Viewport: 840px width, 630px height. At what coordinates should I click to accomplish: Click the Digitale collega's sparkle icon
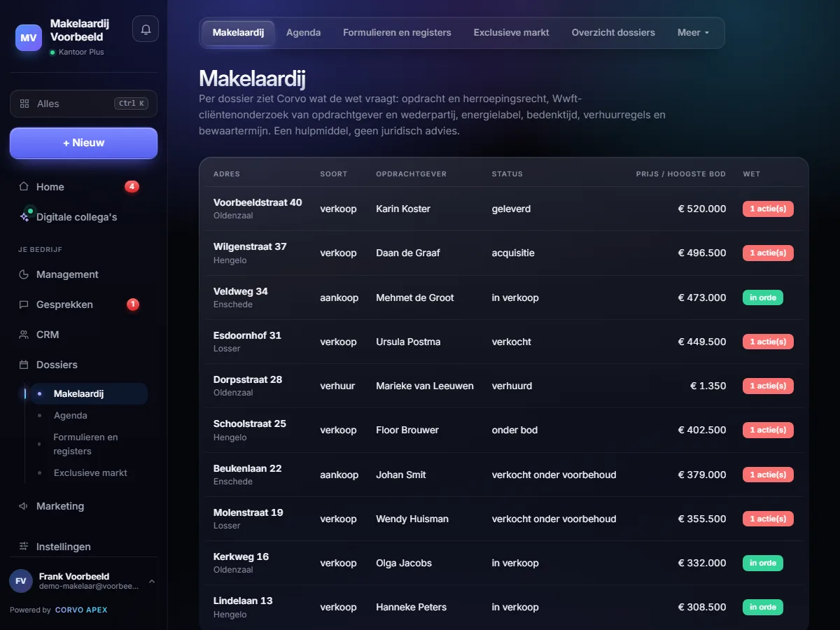(x=24, y=217)
